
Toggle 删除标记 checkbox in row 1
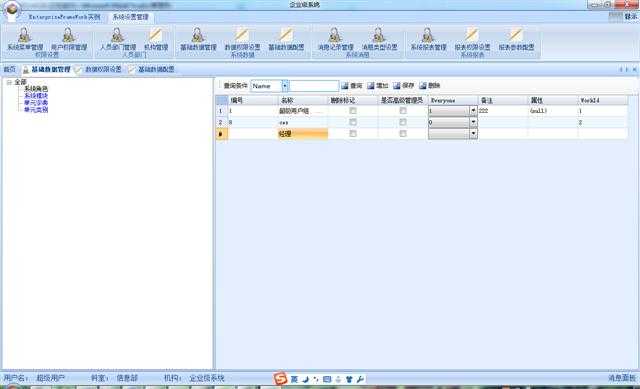353,111
